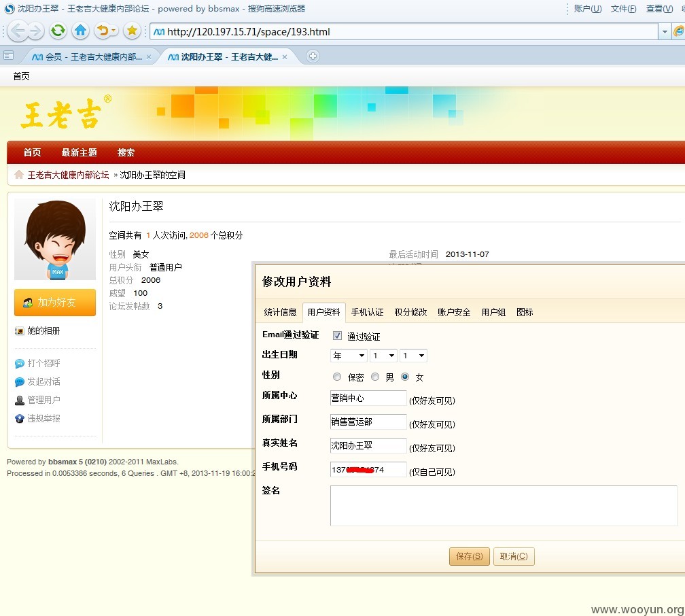Click the 所属部门 input field

(x=368, y=422)
